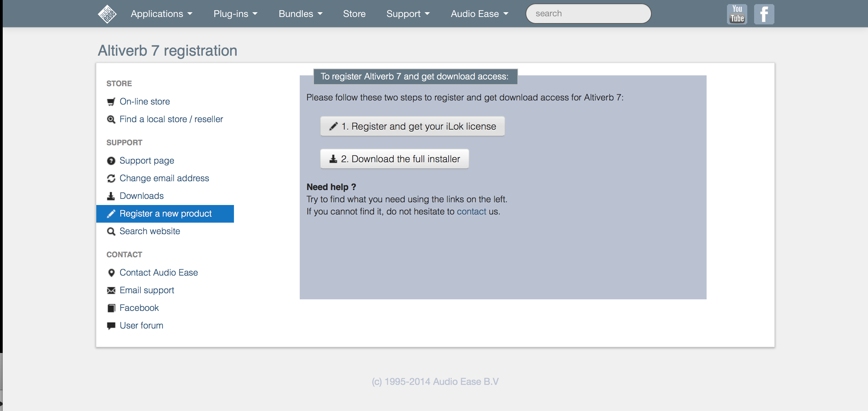Open the Store page from navigation bar
868x411 pixels.
[354, 14]
